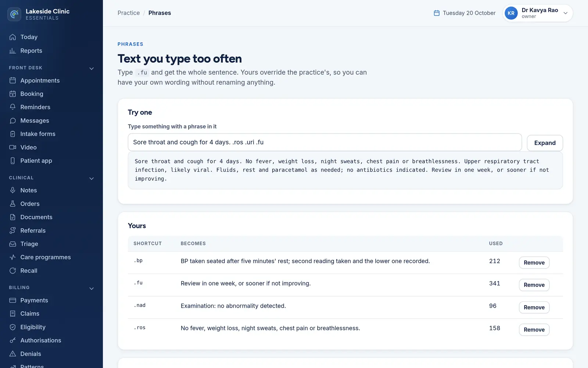Image resolution: width=588 pixels, height=368 pixels.
Task: Click the Video camera icon
Action: coord(12,147)
